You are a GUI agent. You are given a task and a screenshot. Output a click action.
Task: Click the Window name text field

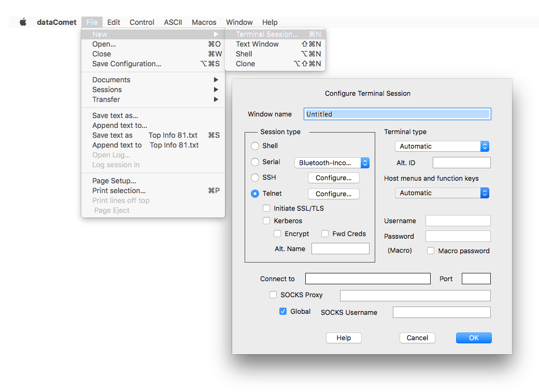tap(398, 114)
